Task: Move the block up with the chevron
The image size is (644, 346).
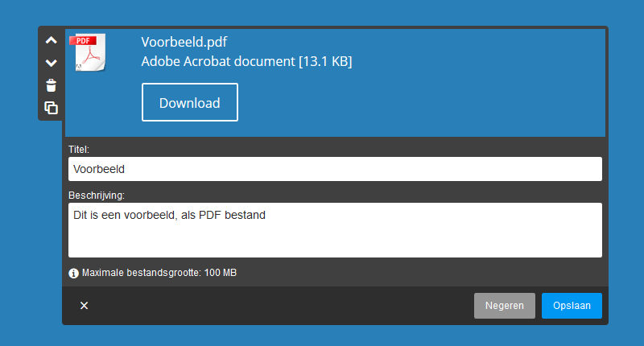Action: pos(51,40)
